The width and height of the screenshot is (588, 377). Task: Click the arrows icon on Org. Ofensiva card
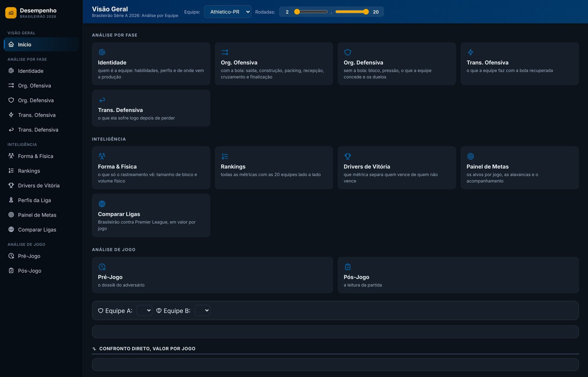point(225,52)
